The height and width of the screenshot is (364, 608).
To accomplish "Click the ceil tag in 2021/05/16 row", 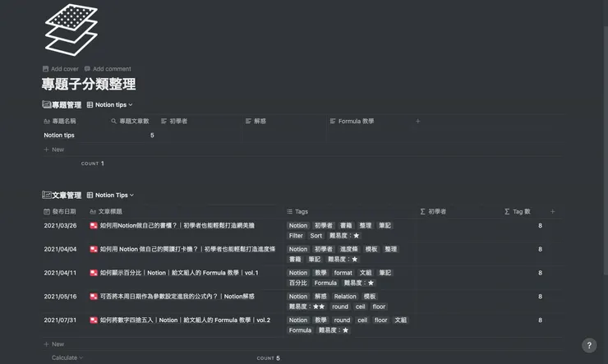I will 360,306.
